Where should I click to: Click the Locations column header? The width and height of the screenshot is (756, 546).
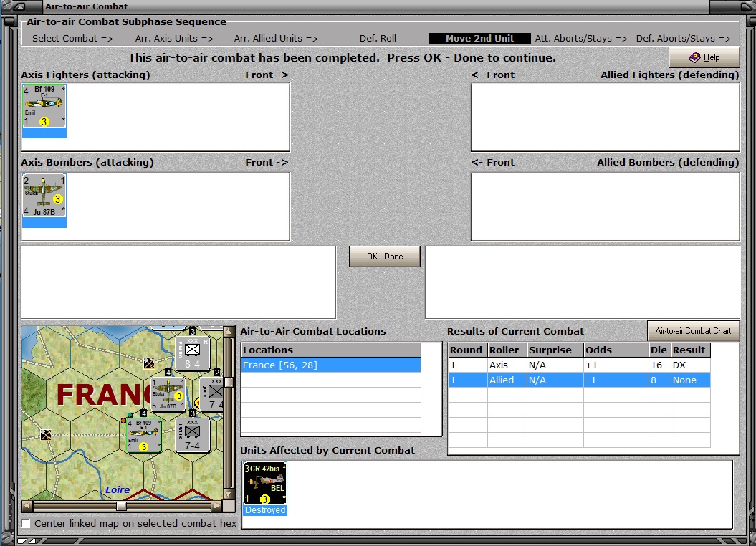(x=331, y=350)
